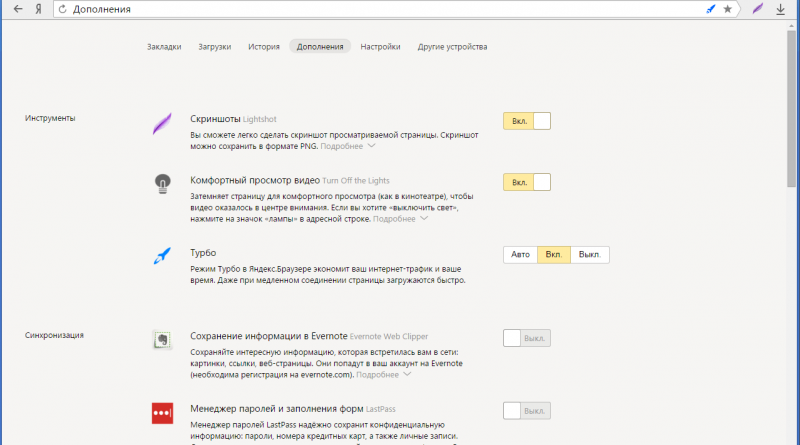Viewport: 800px width, 445px height.
Task: Enable the Evernote Web Clipper switch
Action: [527, 338]
